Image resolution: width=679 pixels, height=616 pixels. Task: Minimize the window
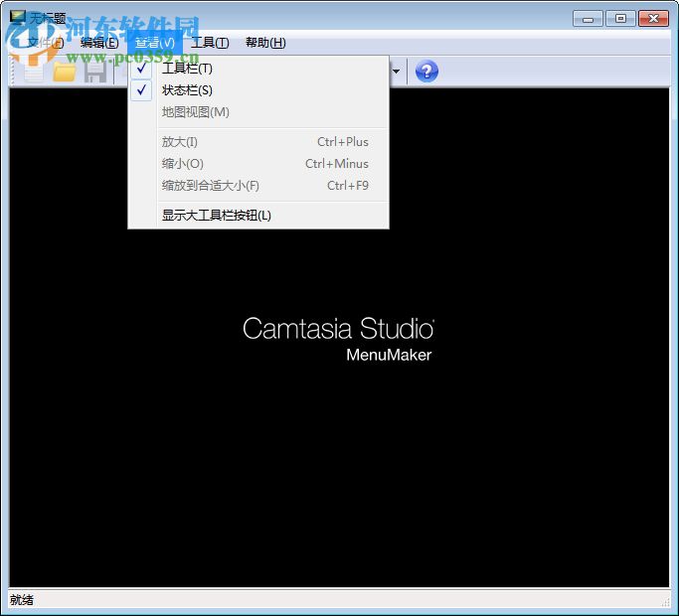point(588,19)
